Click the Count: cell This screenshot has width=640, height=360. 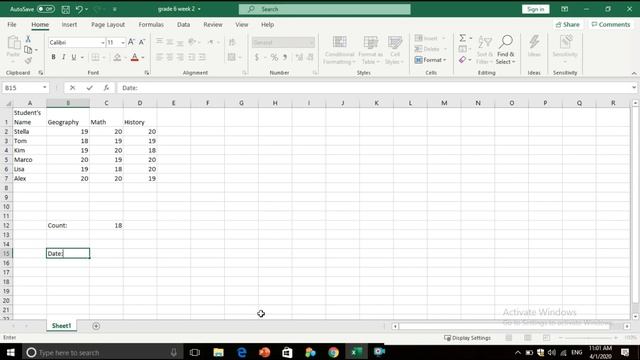pyautogui.click(x=68, y=225)
